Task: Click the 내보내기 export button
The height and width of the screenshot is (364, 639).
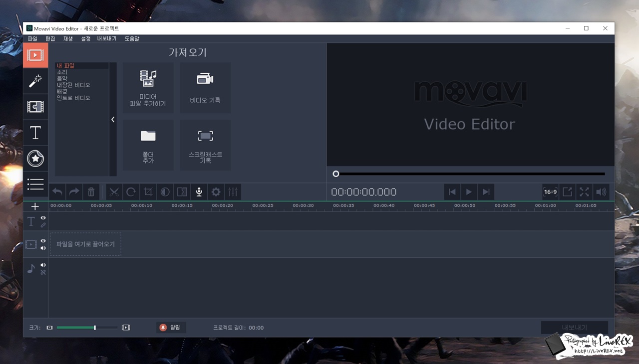Action: (575, 328)
